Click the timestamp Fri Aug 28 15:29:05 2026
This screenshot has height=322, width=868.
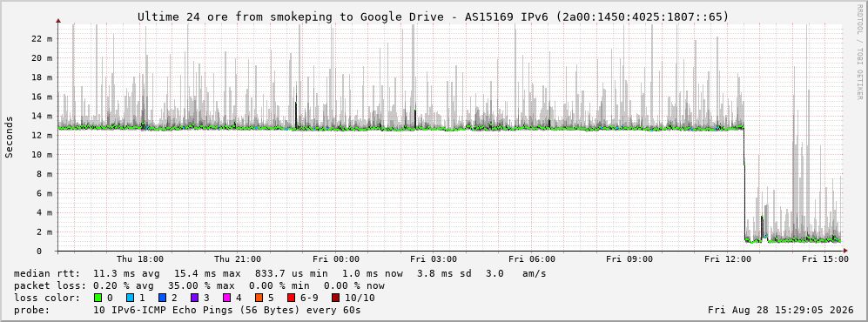pos(781,310)
